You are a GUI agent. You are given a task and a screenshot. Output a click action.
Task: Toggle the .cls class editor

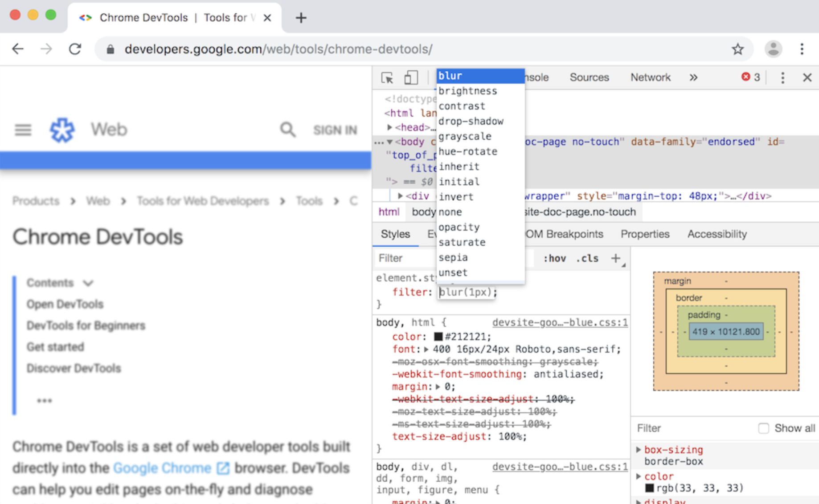tap(587, 259)
